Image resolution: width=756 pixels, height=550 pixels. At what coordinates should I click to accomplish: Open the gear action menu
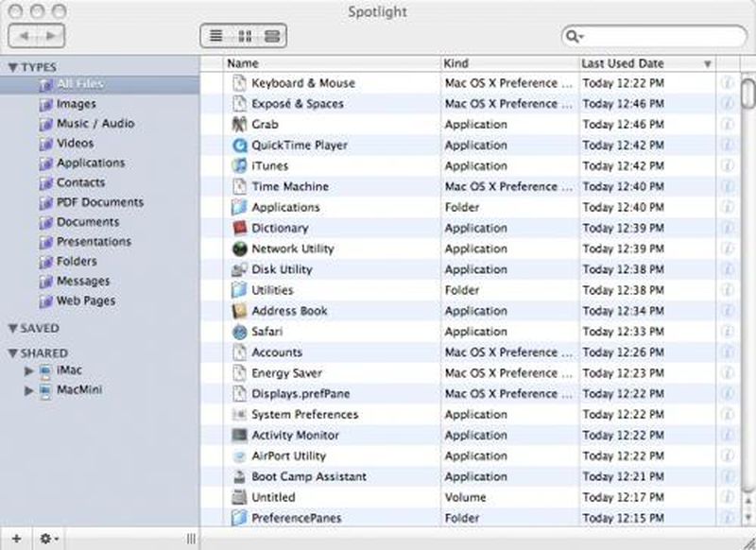pos(49,539)
